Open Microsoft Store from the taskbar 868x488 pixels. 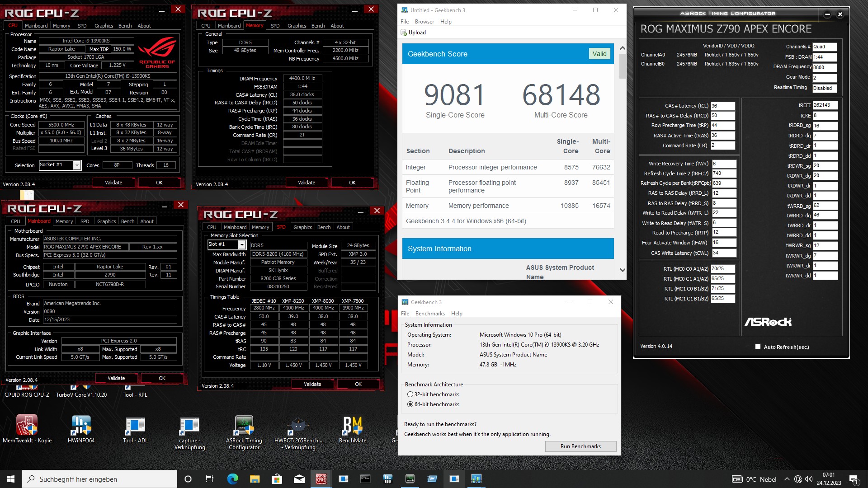click(x=277, y=479)
